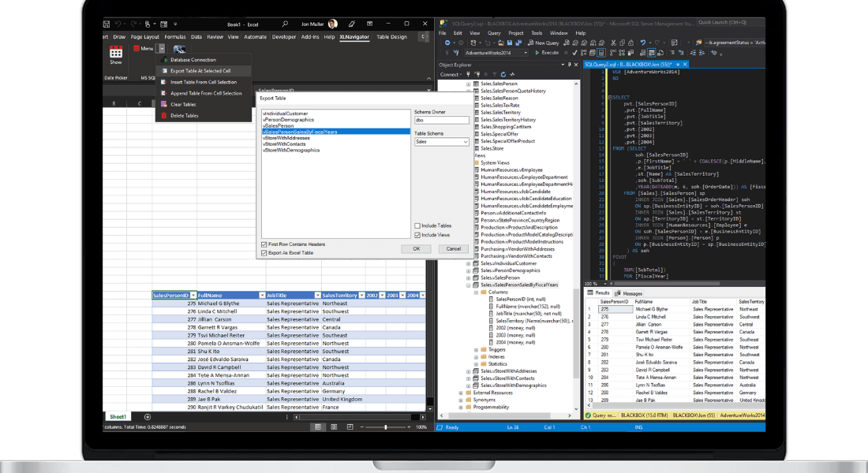Uncheck First Row Contains Headers
868x473 pixels.
click(x=264, y=244)
